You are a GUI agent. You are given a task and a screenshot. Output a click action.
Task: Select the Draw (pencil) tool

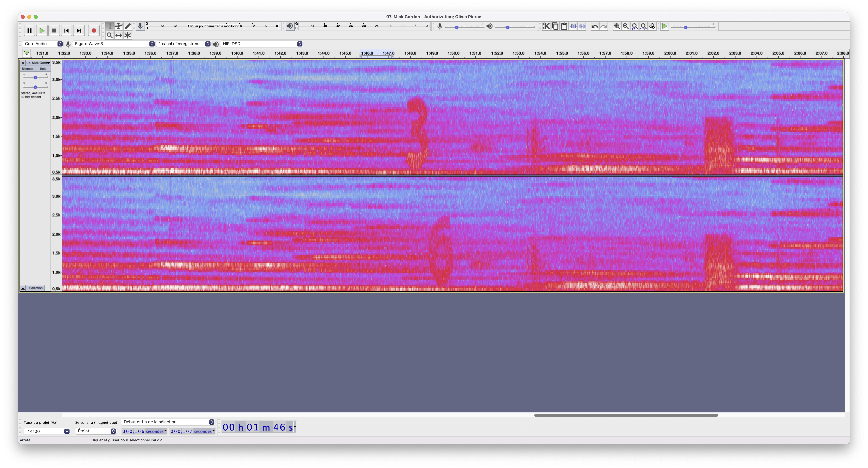128,26
